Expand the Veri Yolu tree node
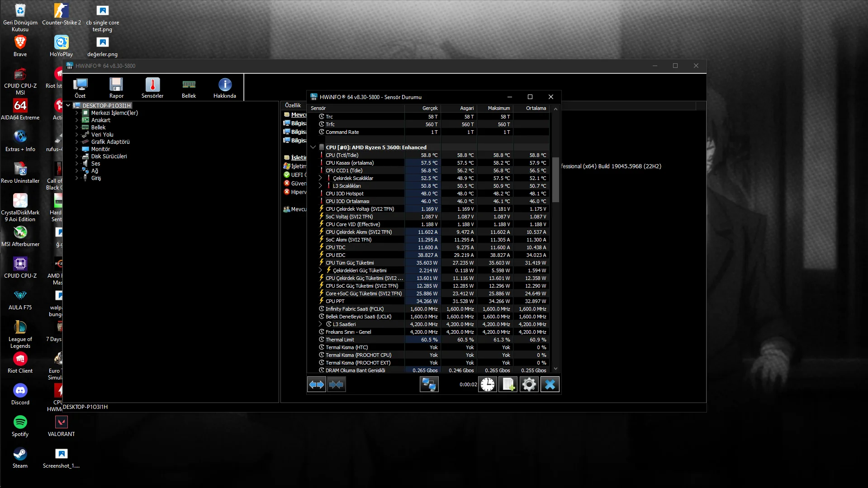The image size is (868, 488). (x=77, y=135)
